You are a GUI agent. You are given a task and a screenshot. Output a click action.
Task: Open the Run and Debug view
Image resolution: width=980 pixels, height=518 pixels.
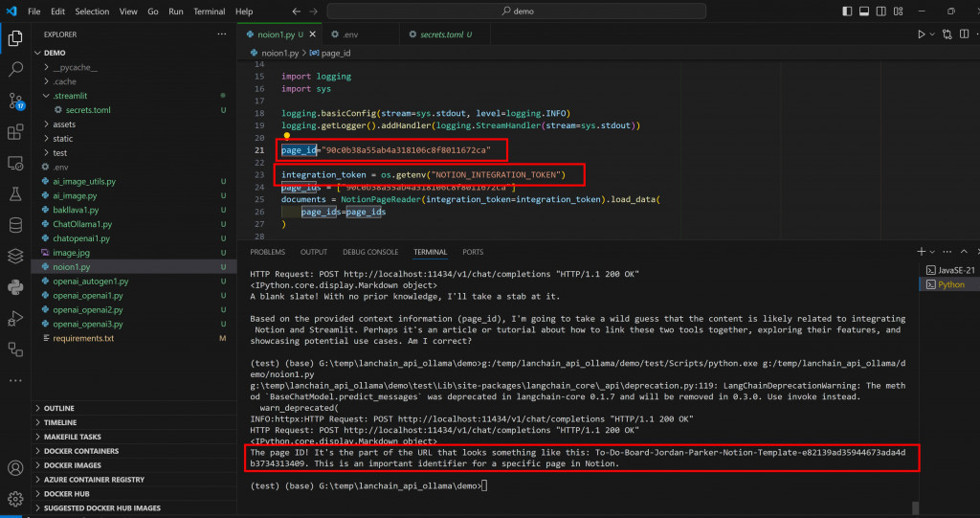[x=15, y=319]
